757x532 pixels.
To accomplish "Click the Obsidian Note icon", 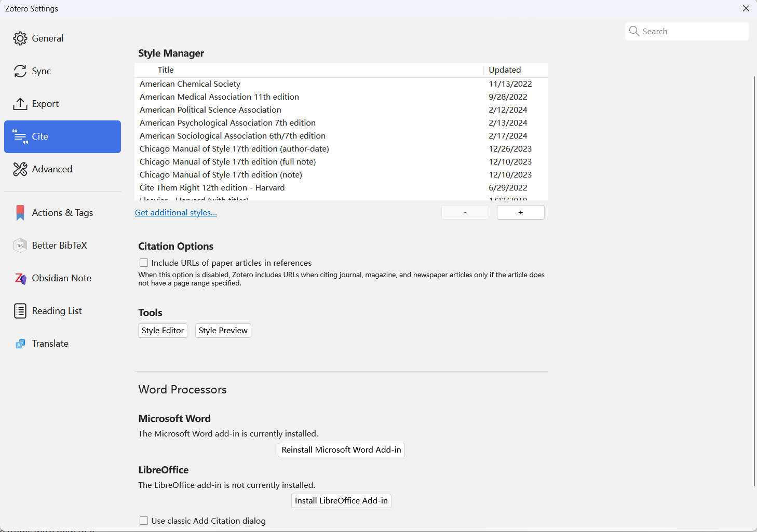I will click(20, 278).
